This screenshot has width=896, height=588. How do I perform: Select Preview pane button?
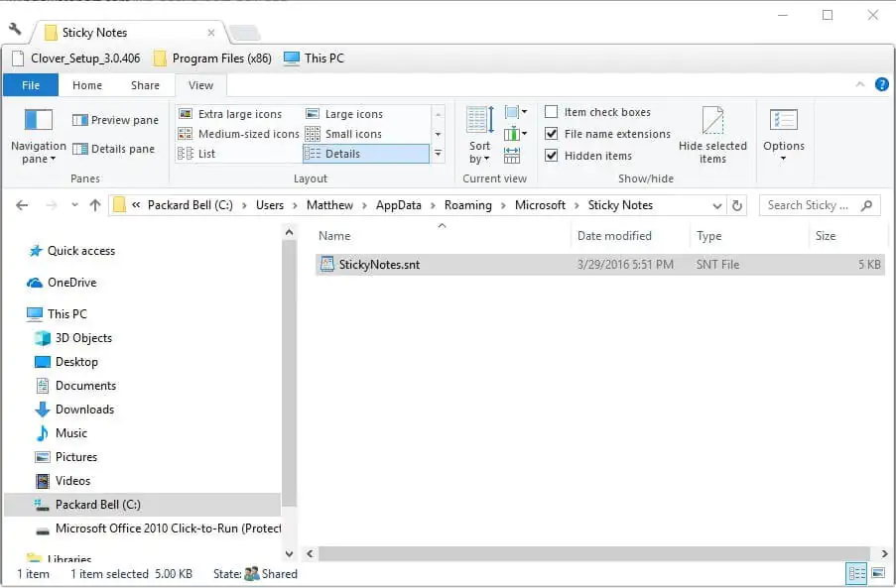pyautogui.click(x=114, y=120)
